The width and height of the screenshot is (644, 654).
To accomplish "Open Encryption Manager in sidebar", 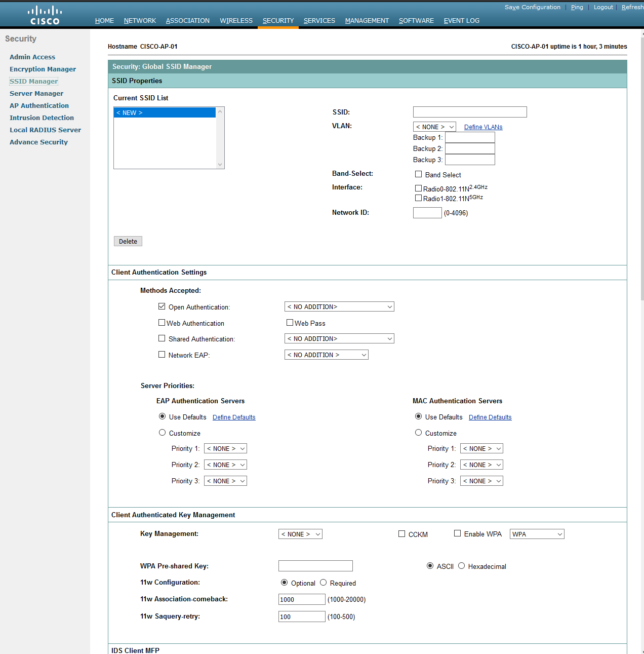I will [43, 69].
